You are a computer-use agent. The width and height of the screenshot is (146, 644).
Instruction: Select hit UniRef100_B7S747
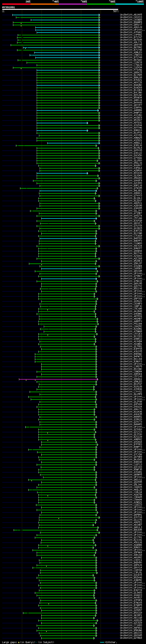click(131, 37)
